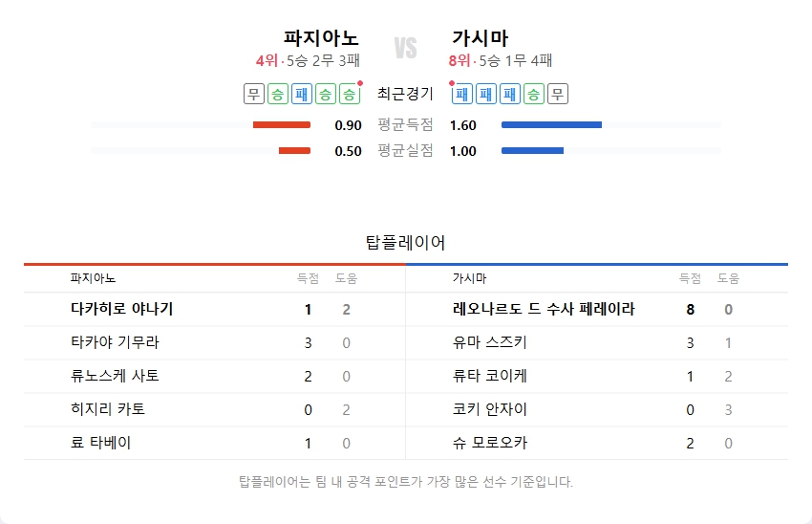
Task: Select player 히지리 카토
Action: [108, 409]
